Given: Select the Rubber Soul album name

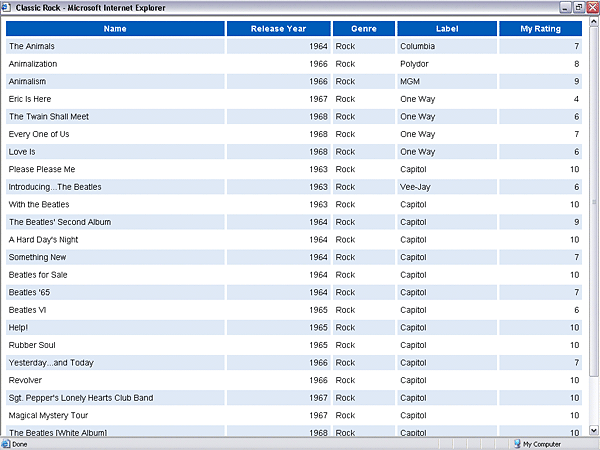Looking at the screenshot, I should pos(30,345).
